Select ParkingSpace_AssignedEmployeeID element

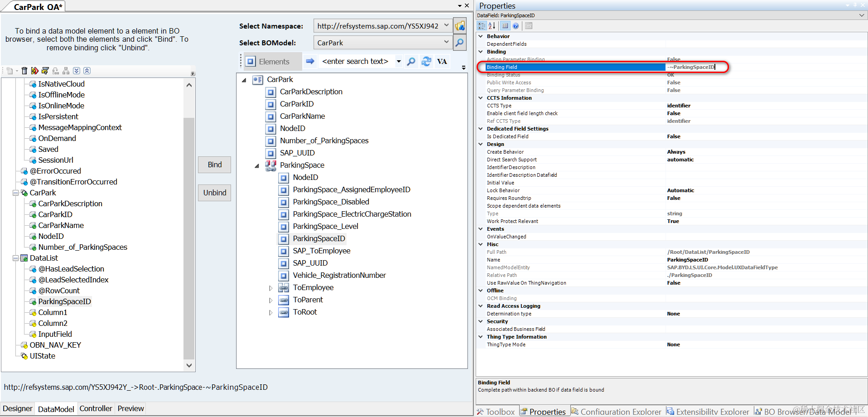352,189
